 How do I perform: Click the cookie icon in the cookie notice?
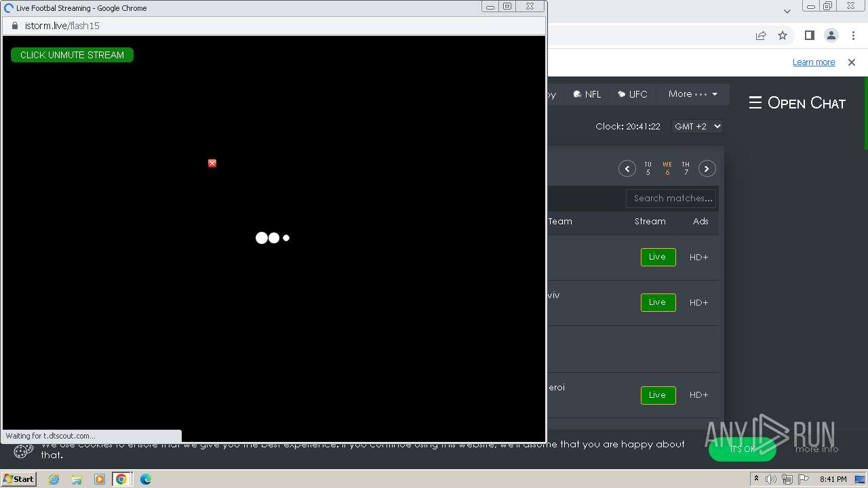[x=23, y=451]
